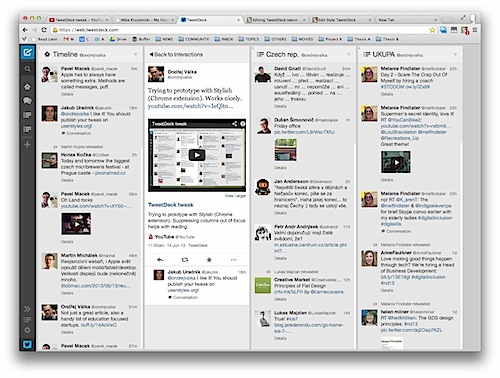This screenshot has width=500, height=378.
Task: Open the Drive bookmark
Action: 118,39
